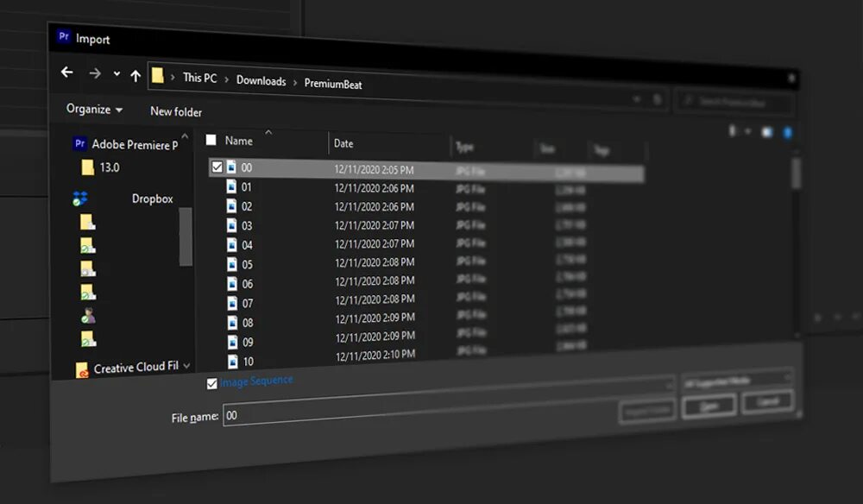Close the Import dialog
This screenshot has height=504, width=863.
(x=791, y=79)
